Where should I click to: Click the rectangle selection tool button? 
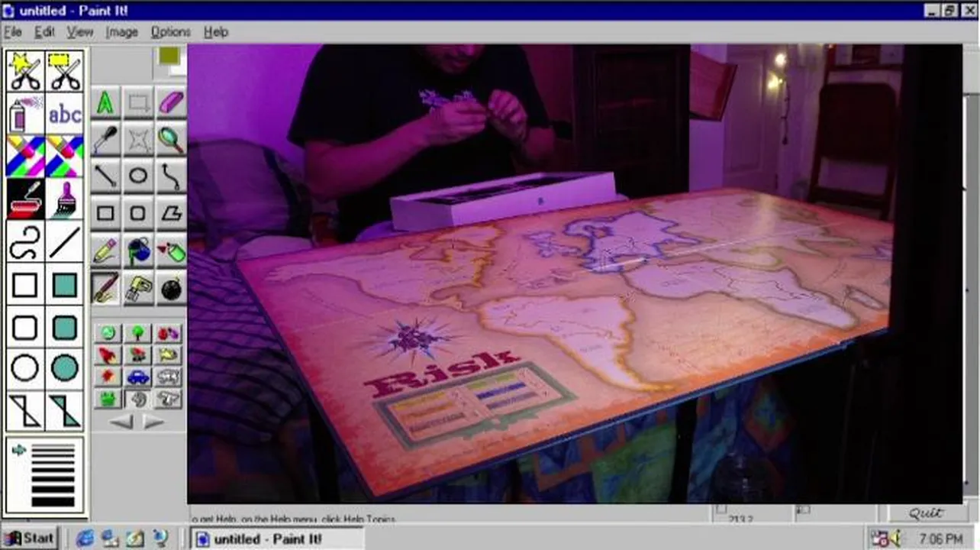pos(138,102)
